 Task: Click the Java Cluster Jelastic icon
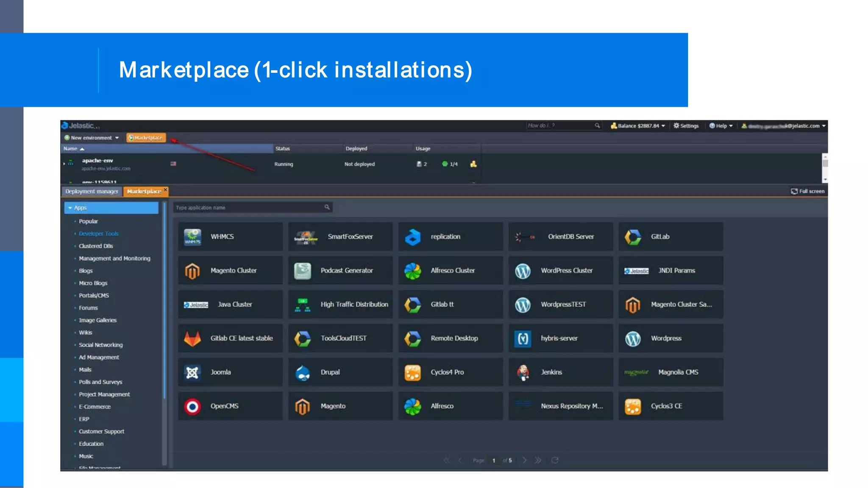[196, 305]
